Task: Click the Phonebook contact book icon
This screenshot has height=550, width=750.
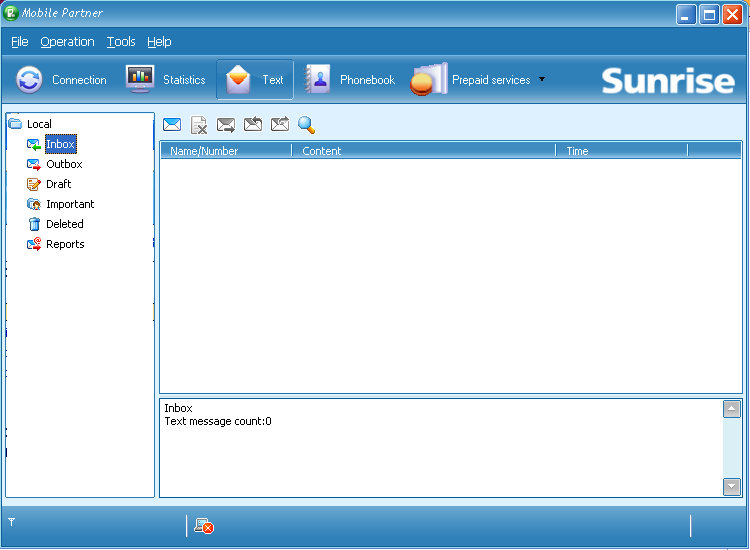Action: click(x=318, y=79)
